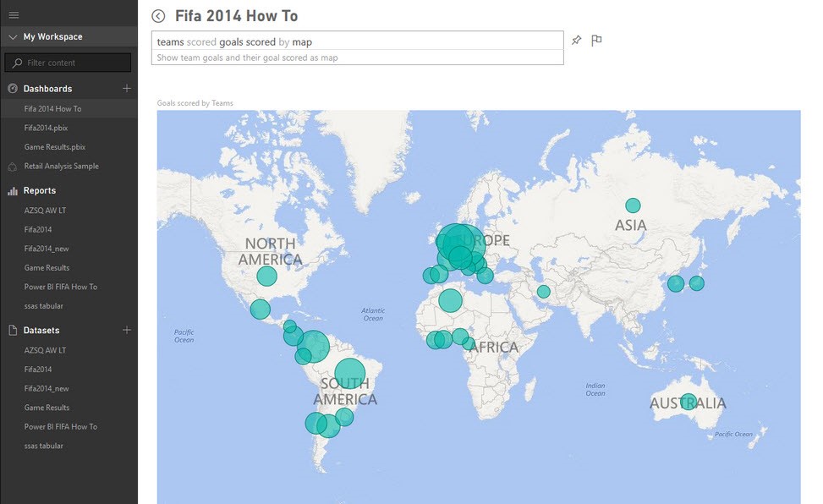This screenshot has height=504, width=823.
Task: Click the Datasets document icon
Action: tap(13, 331)
